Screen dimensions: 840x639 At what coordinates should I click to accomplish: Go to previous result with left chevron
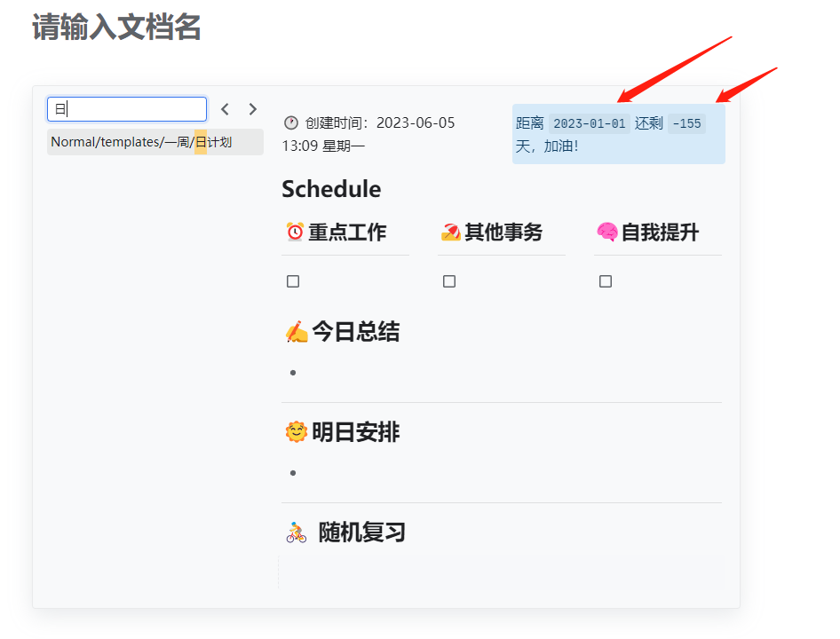(225, 109)
